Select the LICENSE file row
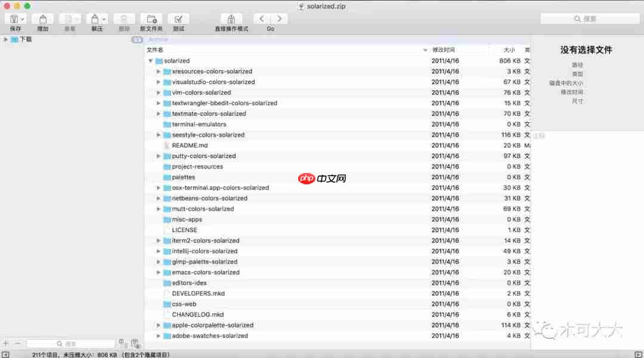 pos(338,230)
